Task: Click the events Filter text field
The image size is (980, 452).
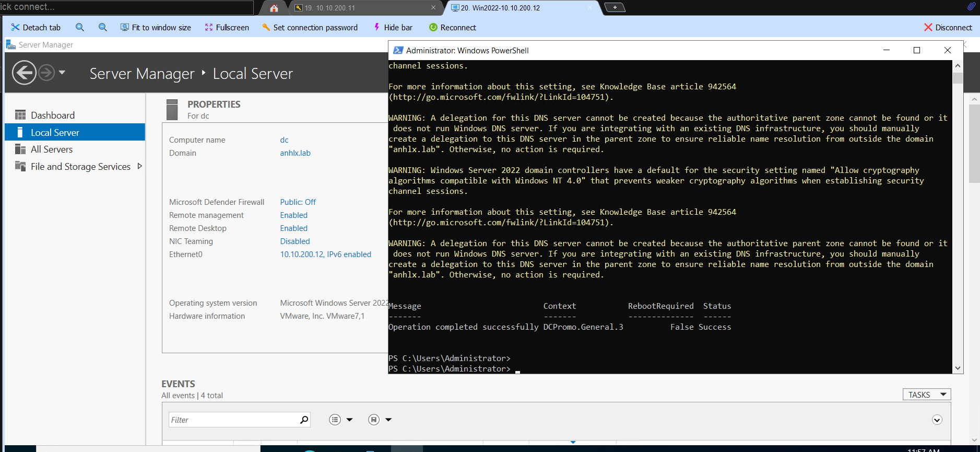Action: coord(233,420)
